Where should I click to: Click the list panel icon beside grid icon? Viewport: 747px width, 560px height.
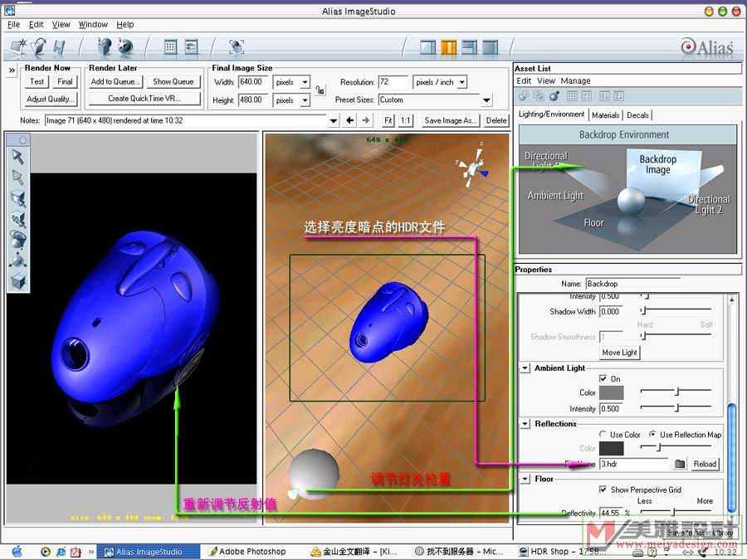tap(191, 46)
